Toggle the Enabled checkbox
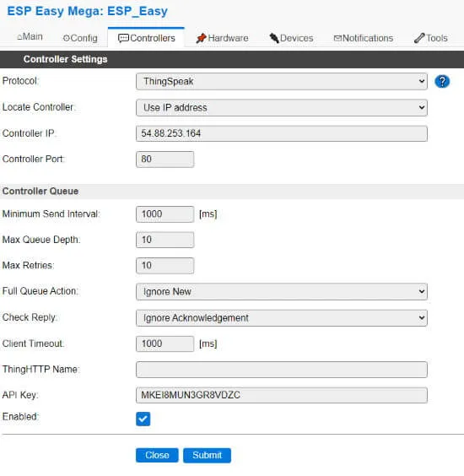Image resolution: width=464 pixels, height=476 pixels. pos(143,419)
